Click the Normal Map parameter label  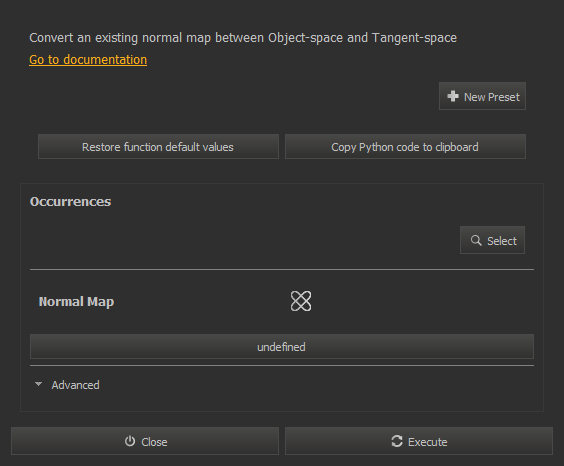point(76,302)
